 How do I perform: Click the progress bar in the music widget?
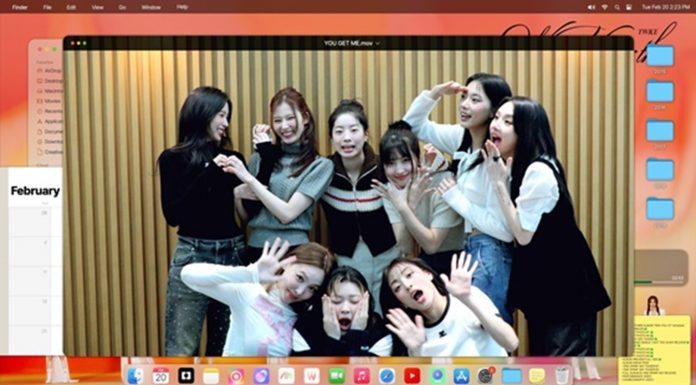coord(660,282)
